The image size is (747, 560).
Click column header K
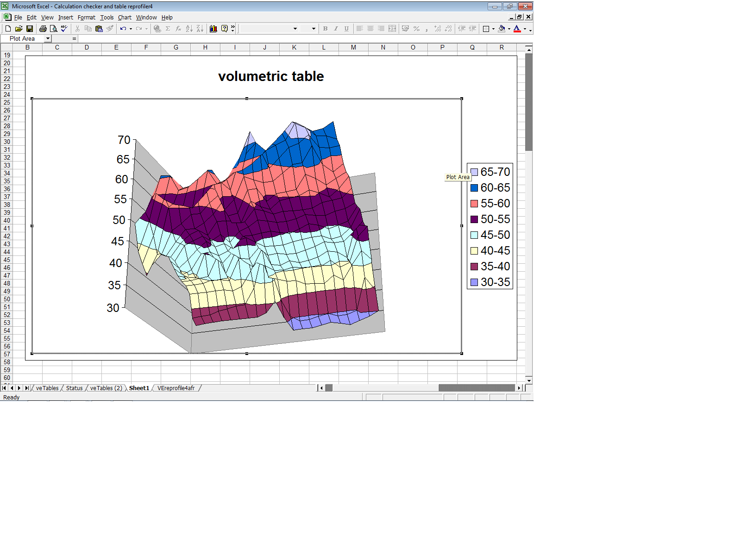[294, 48]
